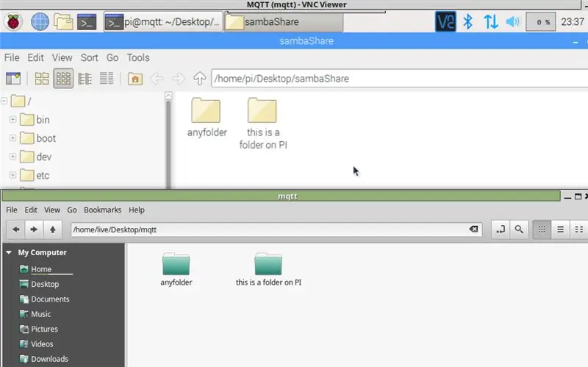Open the Raspberry Pi main menu
Viewport: 588px width, 367px height.
click(13, 21)
